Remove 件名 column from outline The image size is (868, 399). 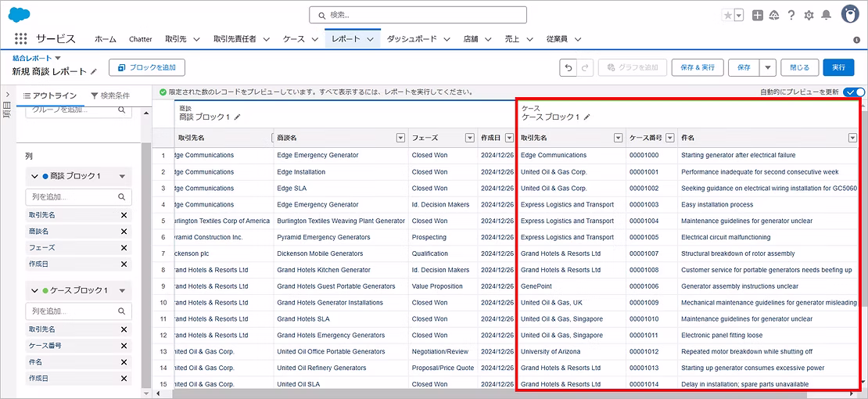pos(124,362)
